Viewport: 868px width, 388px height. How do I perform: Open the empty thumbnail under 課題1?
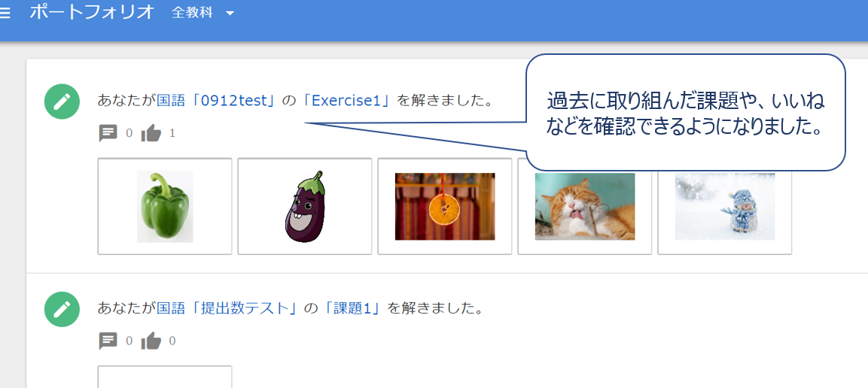point(165,377)
